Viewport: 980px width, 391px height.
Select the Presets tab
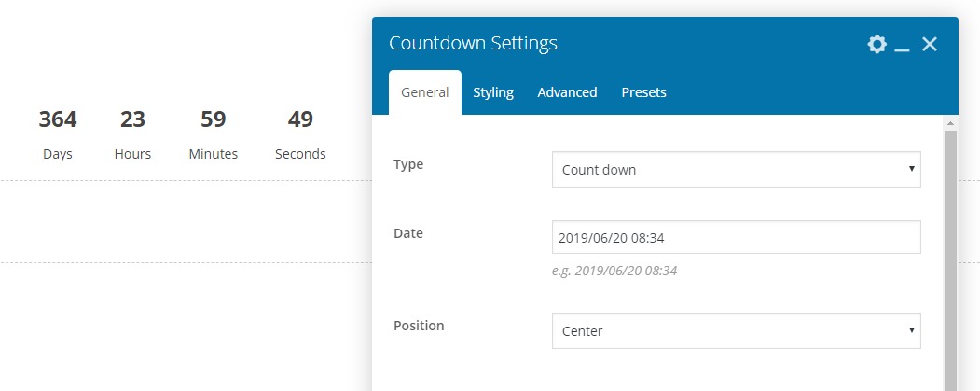pyautogui.click(x=643, y=92)
